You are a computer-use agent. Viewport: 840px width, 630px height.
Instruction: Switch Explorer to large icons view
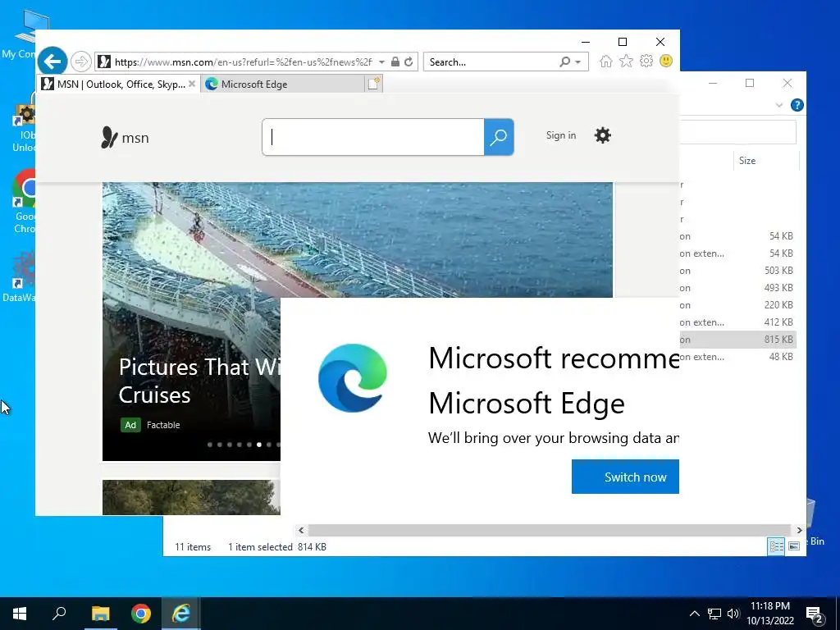[x=794, y=546]
